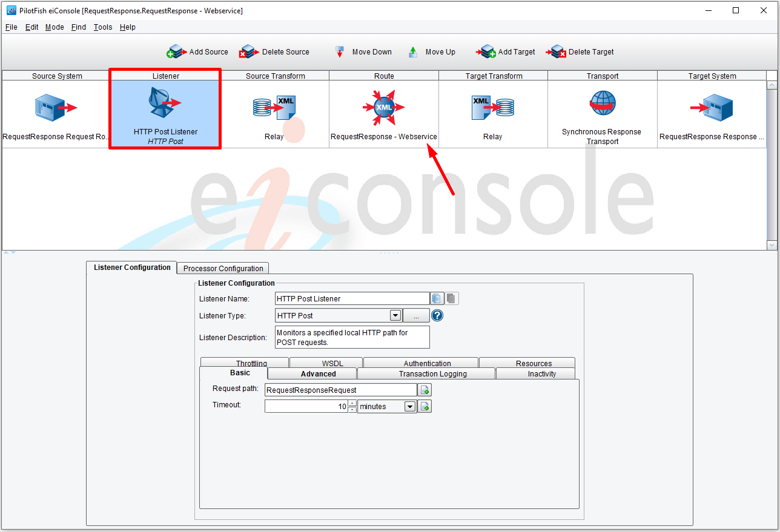Select the Target Transform Relay icon
The width and height of the screenshot is (780, 532).
[x=493, y=107]
